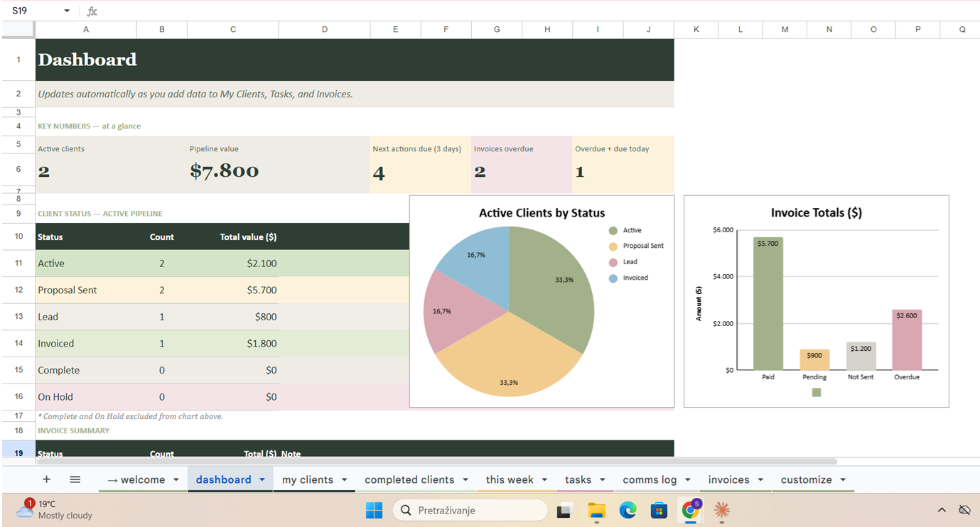Select the Proposal Sent cell in status table

86,290
